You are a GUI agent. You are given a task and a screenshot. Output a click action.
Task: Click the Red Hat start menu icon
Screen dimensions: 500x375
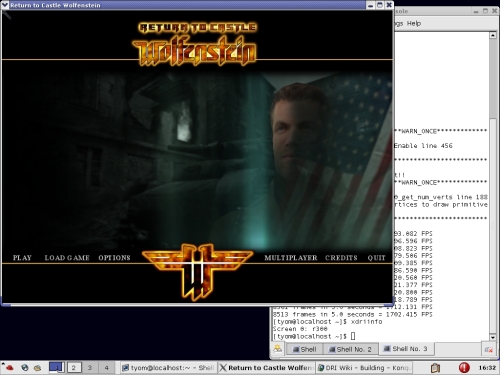[x=8, y=367]
